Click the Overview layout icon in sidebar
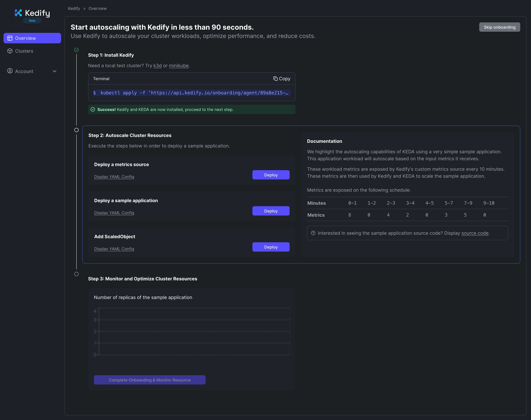 tap(10, 38)
